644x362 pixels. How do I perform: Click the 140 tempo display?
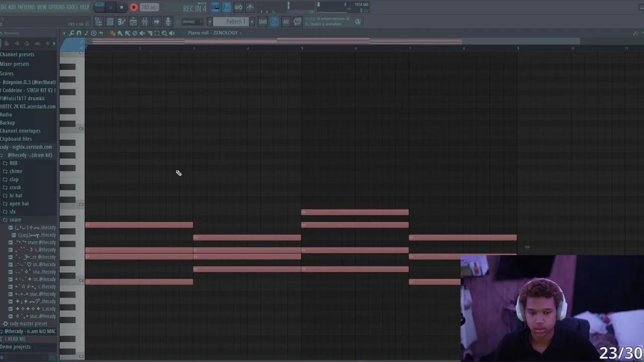pos(149,7)
